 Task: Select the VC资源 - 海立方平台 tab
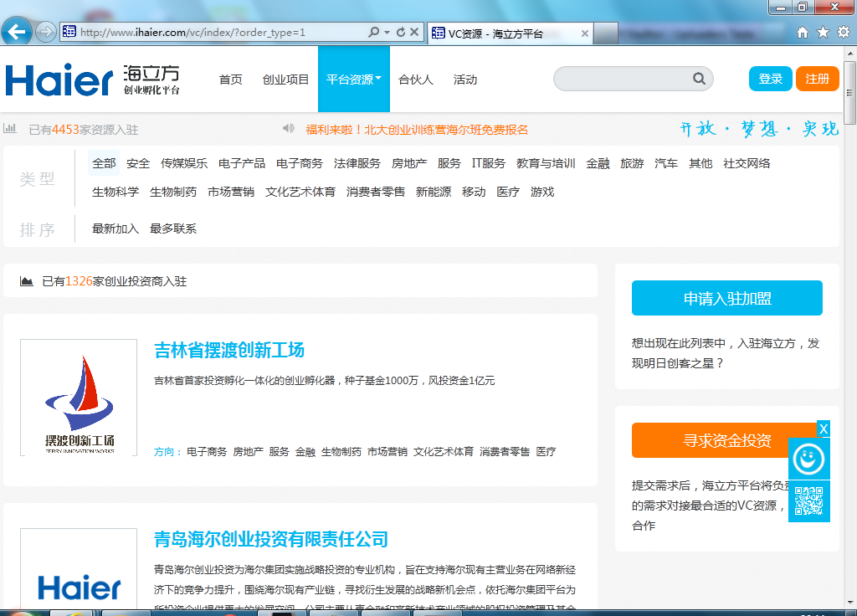pos(509,33)
